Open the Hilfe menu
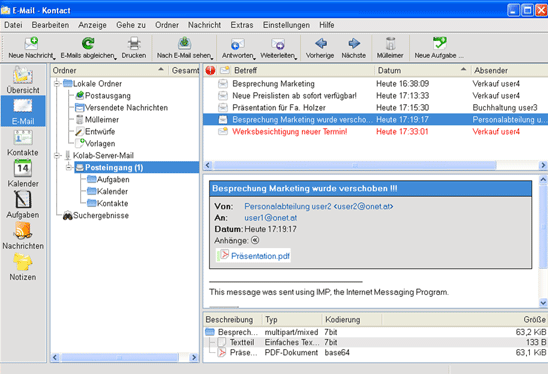548x374 pixels. click(x=327, y=25)
